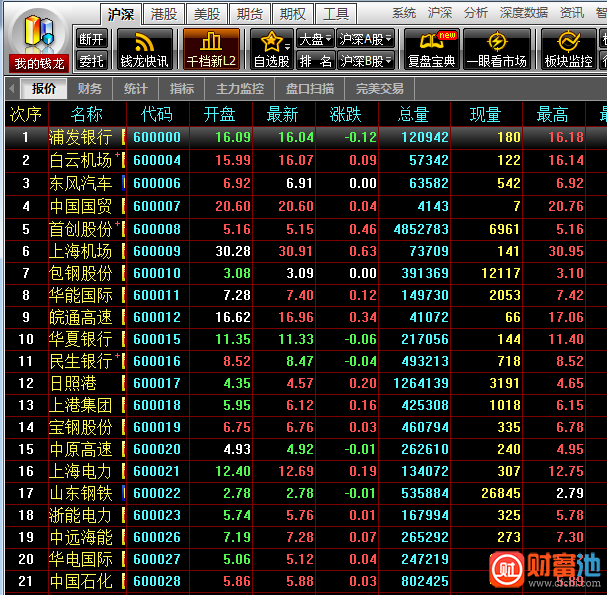This screenshot has width=607, height=595.
Task: Switch to the 期货 tab
Action: tap(250, 14)
